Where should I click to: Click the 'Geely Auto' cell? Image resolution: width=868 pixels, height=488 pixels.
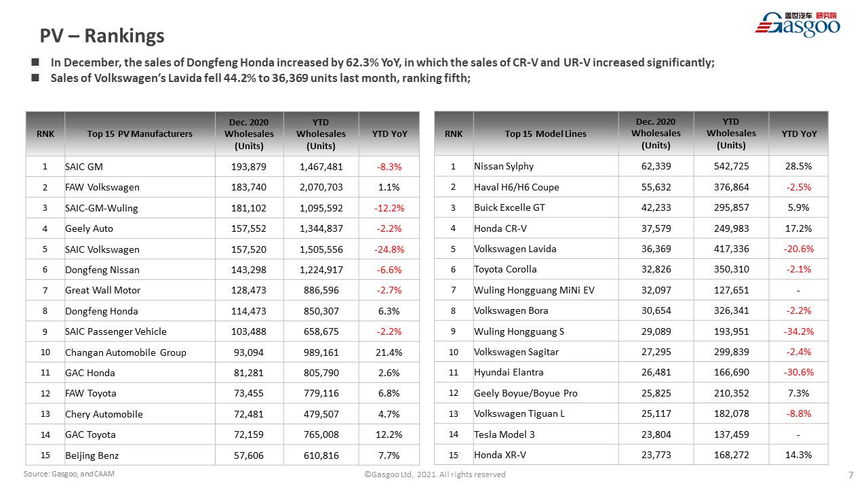140,228
